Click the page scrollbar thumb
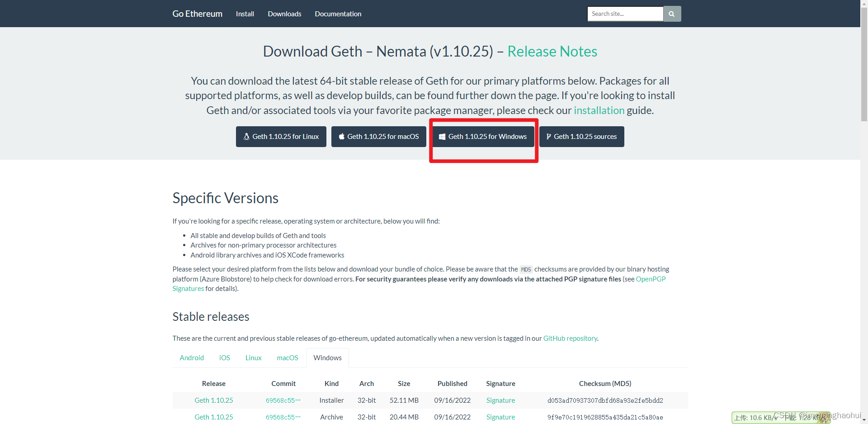868x424 pixels. click(864, 63)
